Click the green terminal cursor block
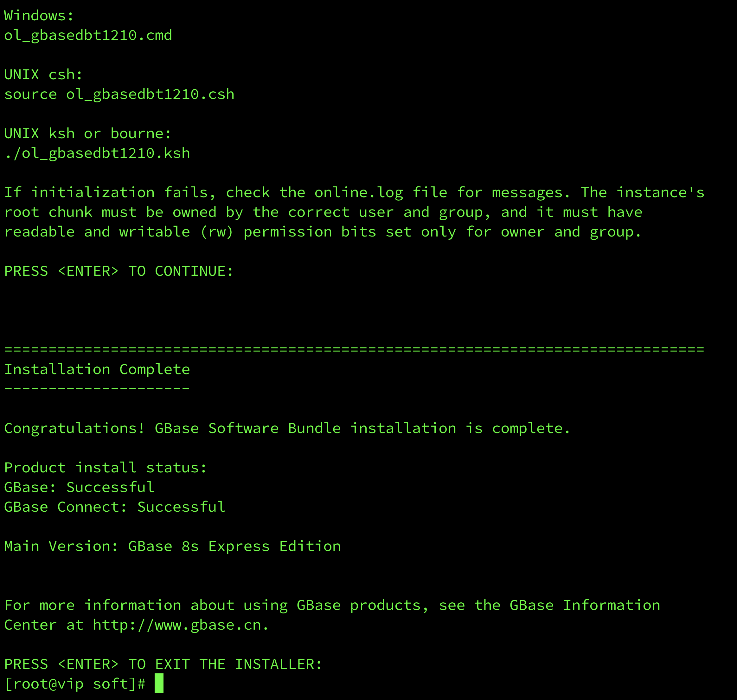 click(x=159, y=683)
